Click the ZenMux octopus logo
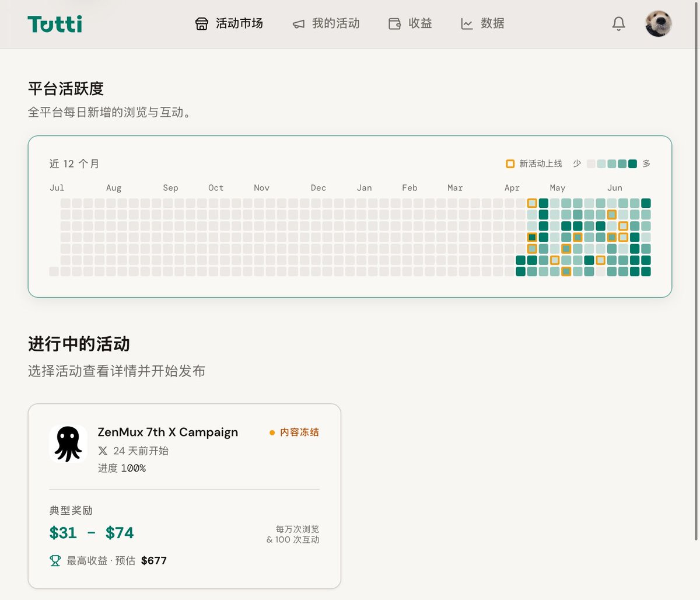The image size is (700, 600). 68,444
